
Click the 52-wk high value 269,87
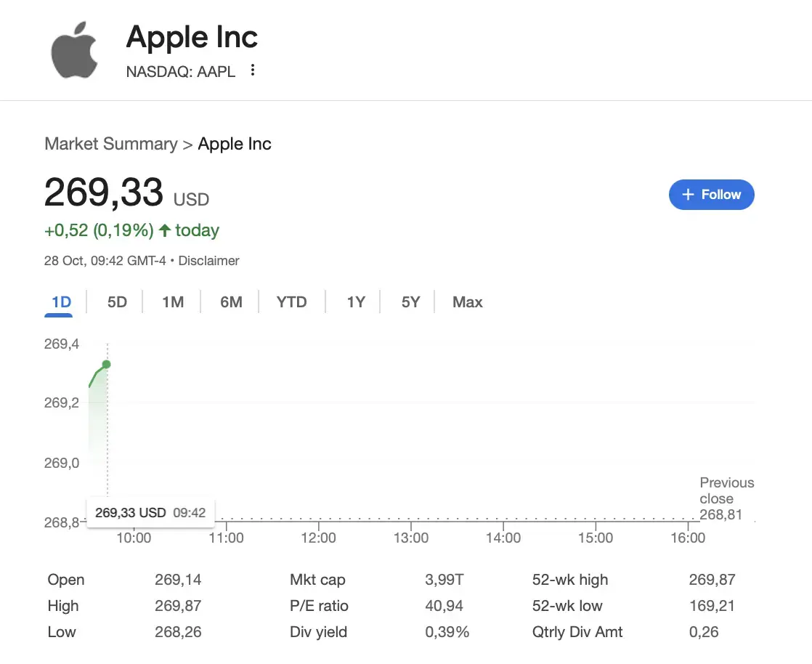712,580
